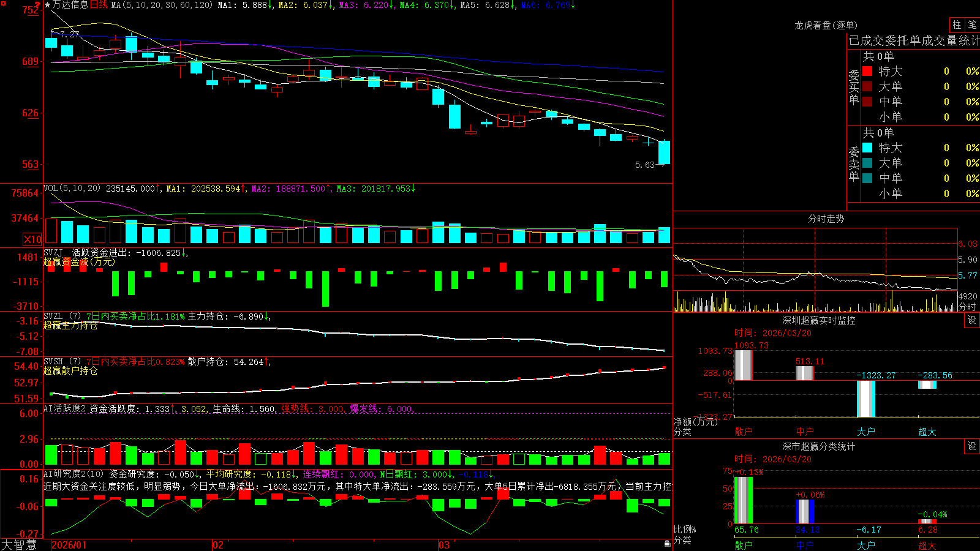Click the SVZL 主力持仓 indicator header
This screenshot has height=551, width=980.
[x=156, y=317]
